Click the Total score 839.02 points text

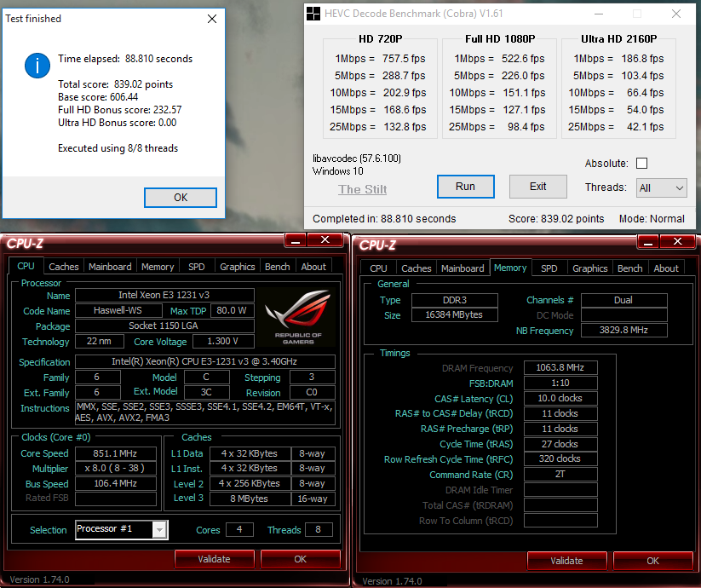[115, 84]
